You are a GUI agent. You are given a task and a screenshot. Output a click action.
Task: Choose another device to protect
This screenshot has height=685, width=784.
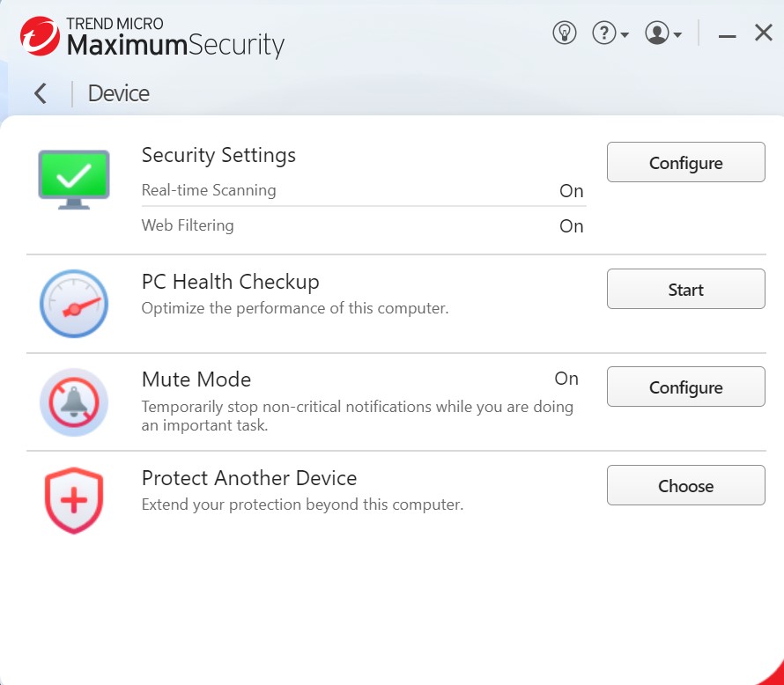pyautogui.click(x=685, y=486)
